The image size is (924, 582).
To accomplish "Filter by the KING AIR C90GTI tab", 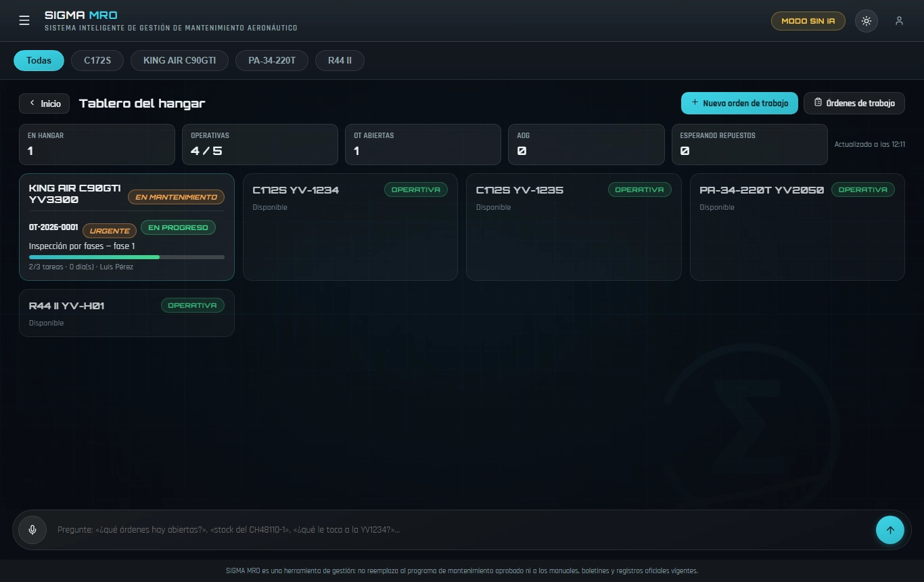I will pos(180,60).
